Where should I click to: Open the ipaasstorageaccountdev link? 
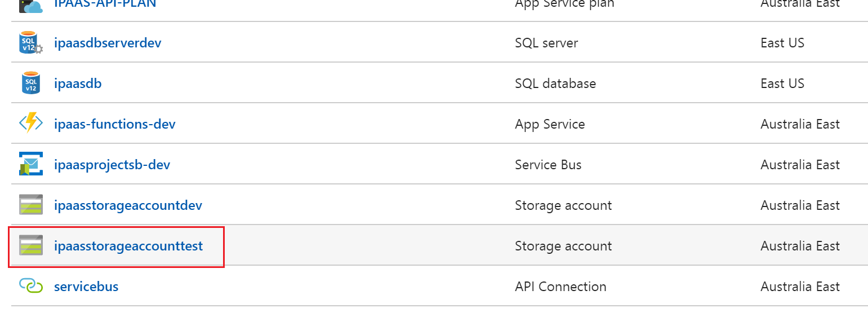128,205
